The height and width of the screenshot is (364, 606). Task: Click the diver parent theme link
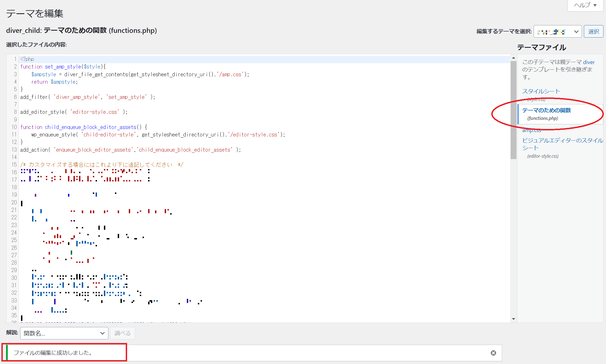point(589,62)
